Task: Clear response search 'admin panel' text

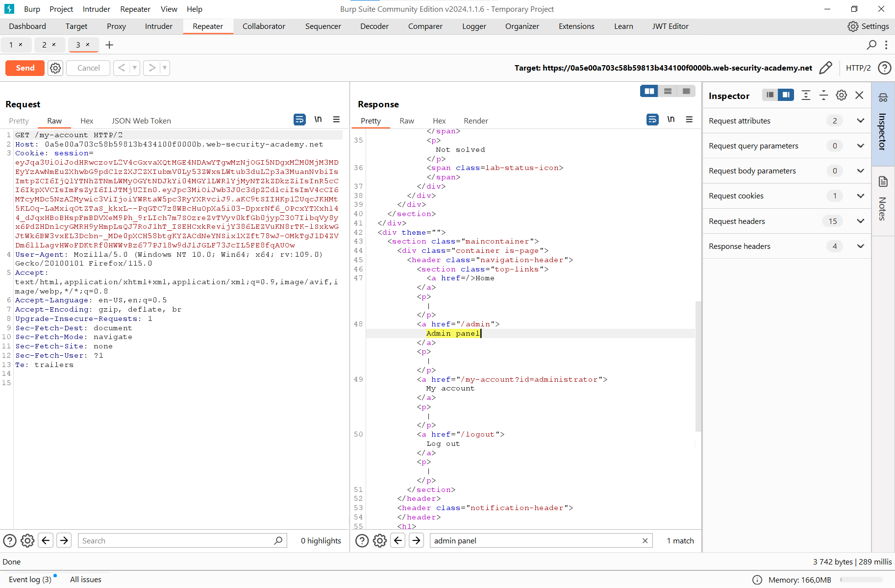Action: (645, 540)
